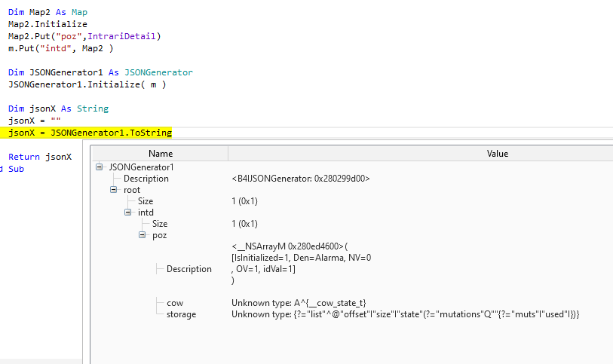Click the highlighted jsonX ToString line

point(90,133)
